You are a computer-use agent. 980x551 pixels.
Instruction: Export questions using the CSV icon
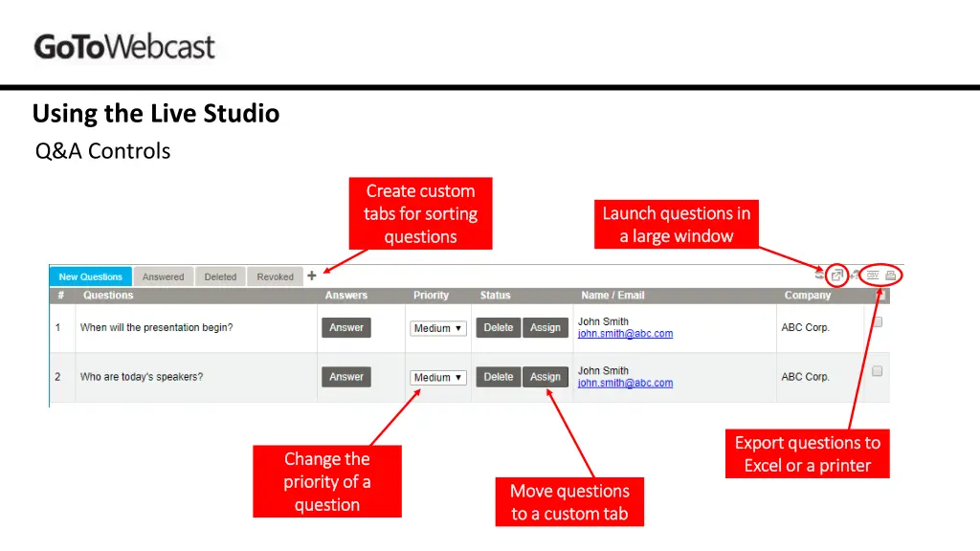[873, 275]
